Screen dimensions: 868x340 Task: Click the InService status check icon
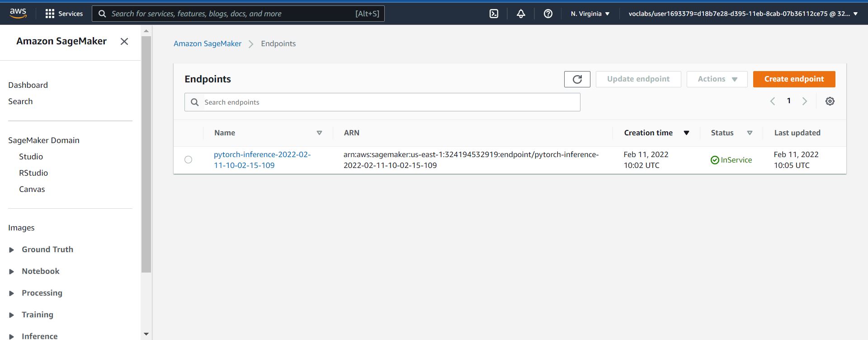pyautogui.click(x=715, y=160)
